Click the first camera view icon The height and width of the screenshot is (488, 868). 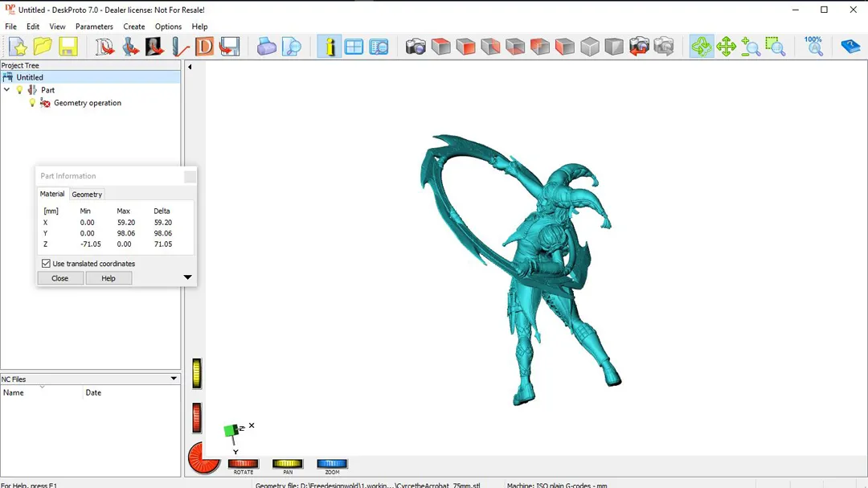coord(416,47)
